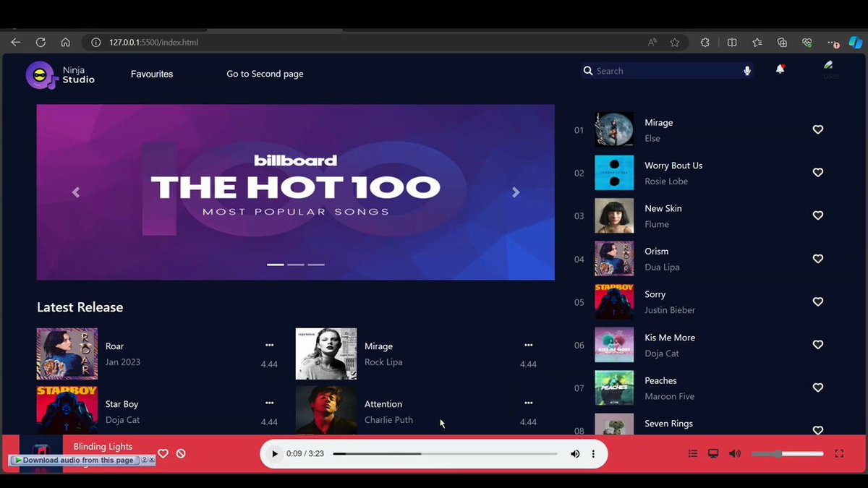Screen dimensions: 868x488
Task: Favourite the song Mirage by Else
Action: point(818,129)
